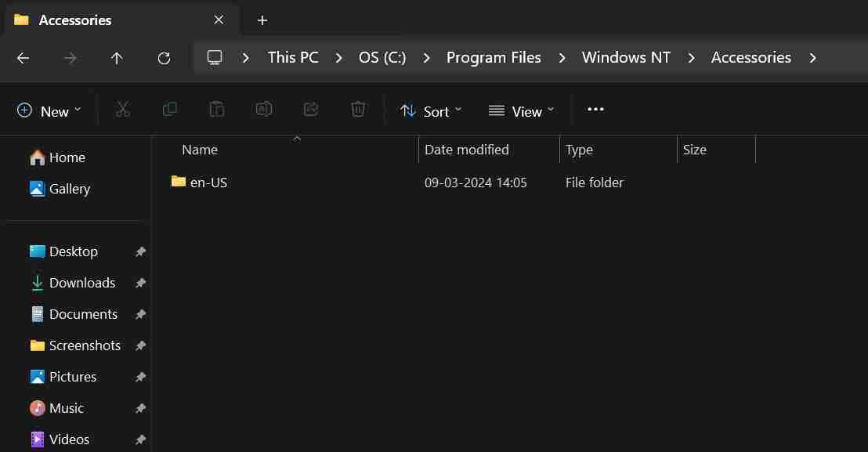This screenshot has height=452, width=868.
Task: Select the Cut icon in the toolbar
Action: tap(122, 110)
